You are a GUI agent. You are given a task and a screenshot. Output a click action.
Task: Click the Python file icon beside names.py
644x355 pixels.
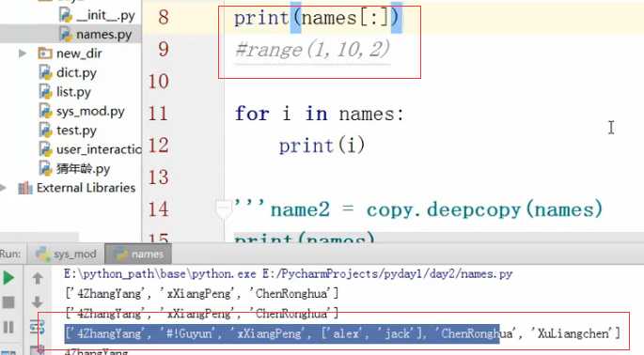click(x=66, y=35)
